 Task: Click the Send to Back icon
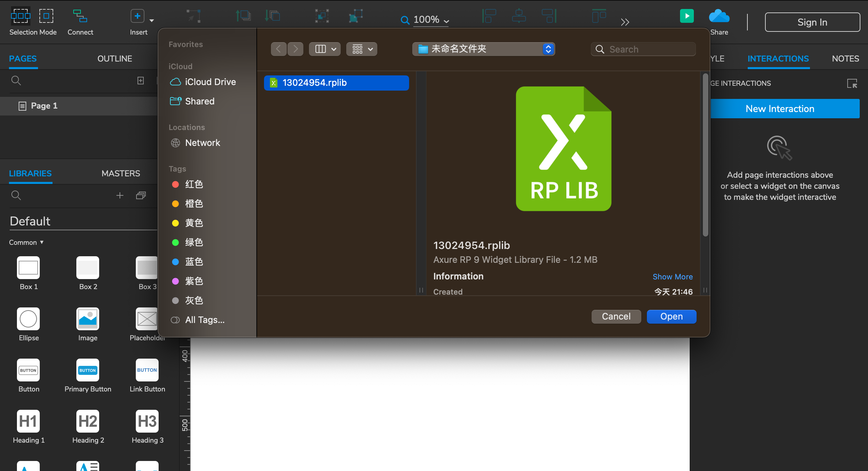pos(273,16)
